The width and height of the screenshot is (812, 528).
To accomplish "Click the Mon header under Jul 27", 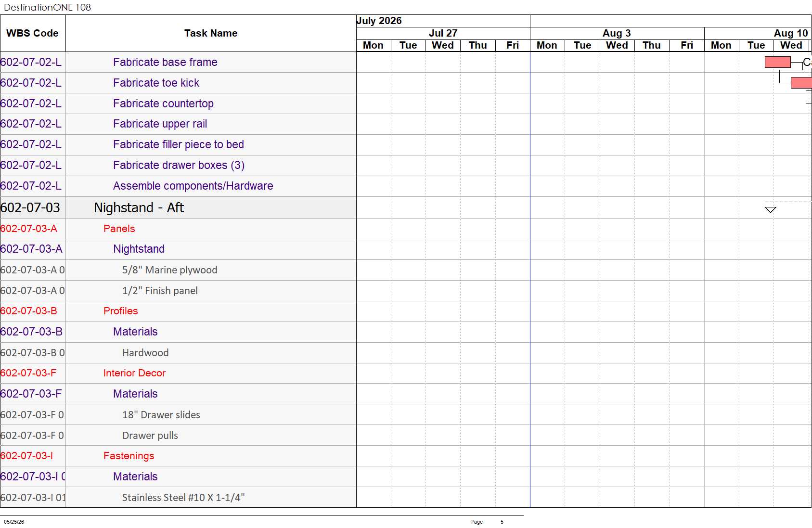I will [373, 45].
